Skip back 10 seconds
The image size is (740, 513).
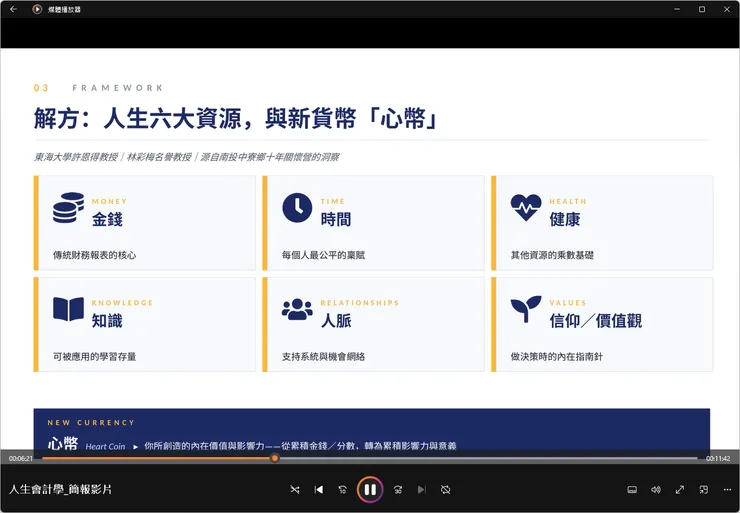343,490
